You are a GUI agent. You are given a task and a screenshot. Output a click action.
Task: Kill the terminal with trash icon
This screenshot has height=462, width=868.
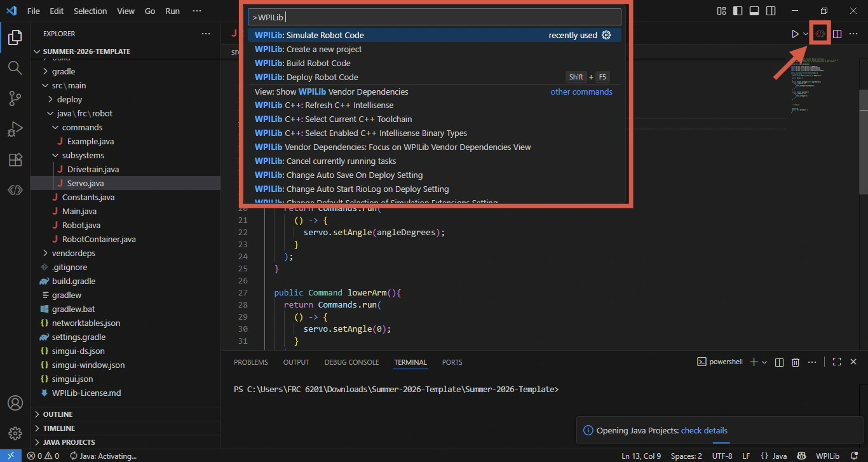point(796,362)
